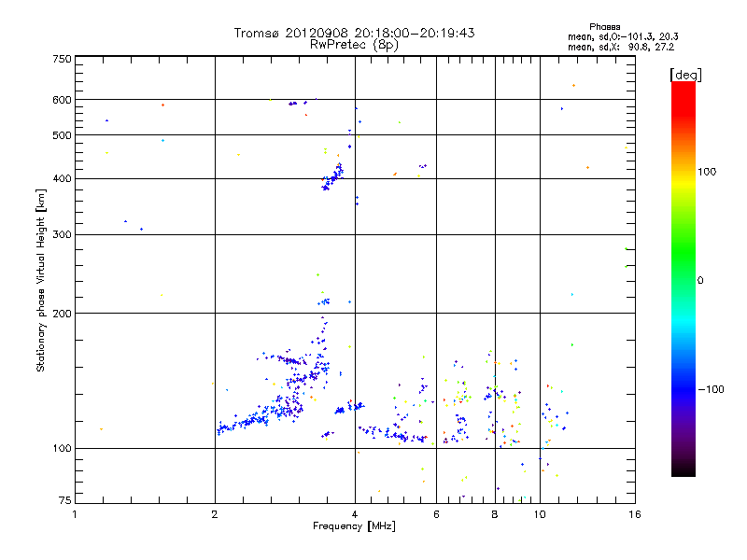The width and height of the screenshot is (747, 560).
Task: Click the y-axis tick label '600'
Action: tap(62, 100)
